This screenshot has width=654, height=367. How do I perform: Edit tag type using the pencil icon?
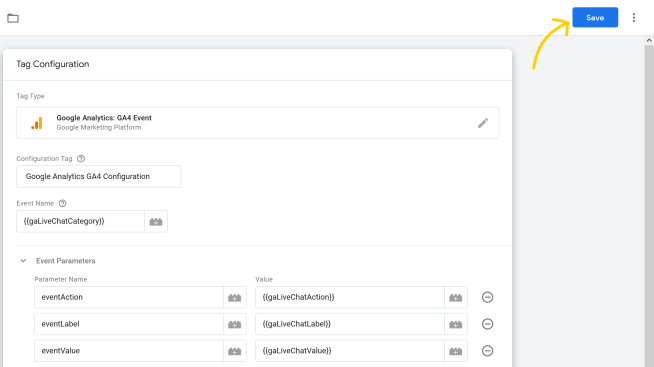483,123
